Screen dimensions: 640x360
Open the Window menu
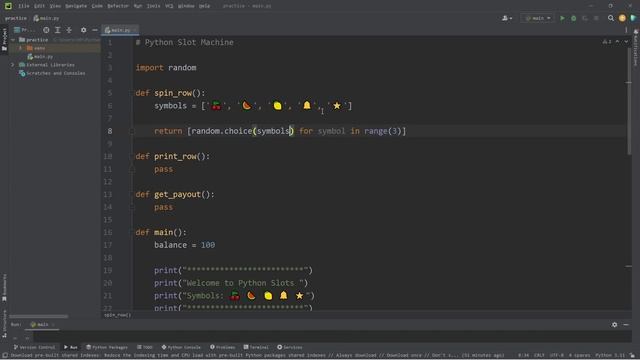186,6
